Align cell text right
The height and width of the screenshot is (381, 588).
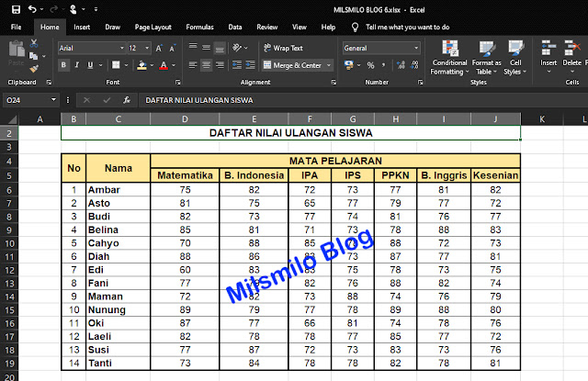[220, 65]
